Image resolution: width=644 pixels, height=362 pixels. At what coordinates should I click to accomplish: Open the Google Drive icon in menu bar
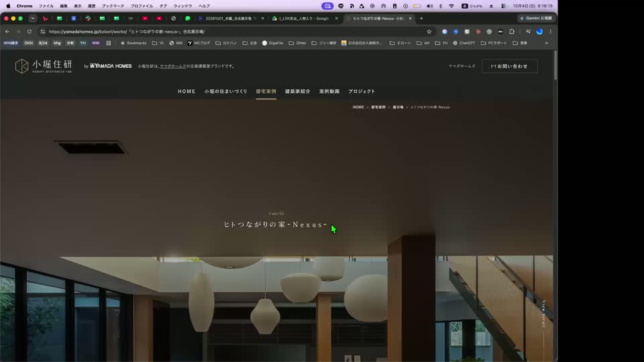click(362, 6)
